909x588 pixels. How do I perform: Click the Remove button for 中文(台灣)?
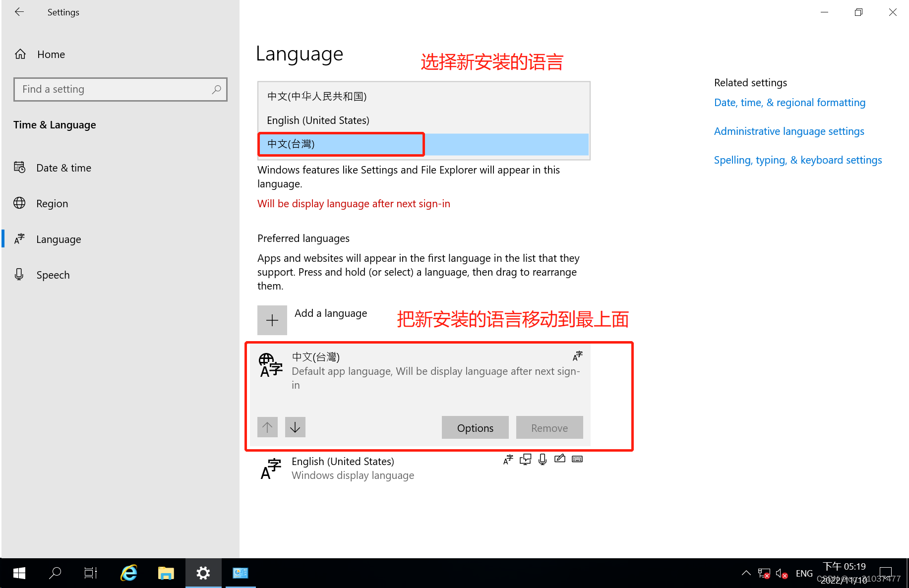[x=549, y=427]
